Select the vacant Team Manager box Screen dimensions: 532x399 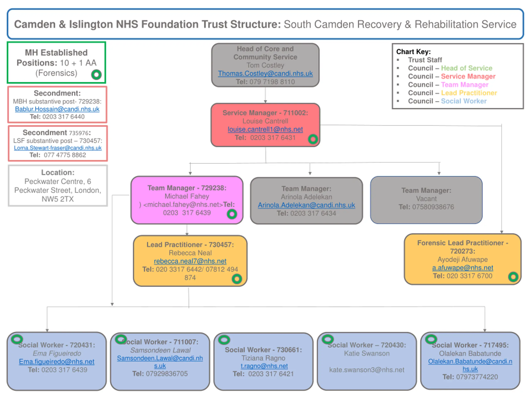(426, 200)
